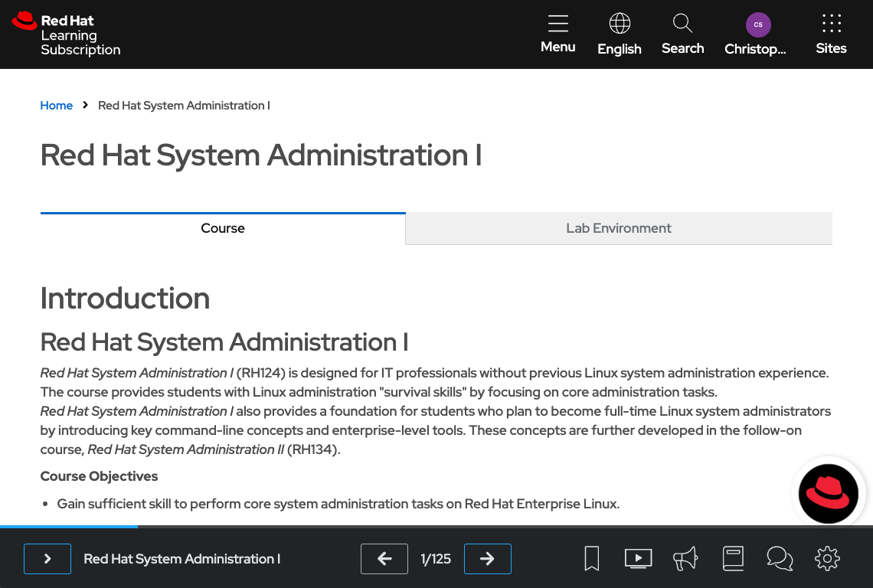Toggle the hamburger Menu

coord(557,32)
